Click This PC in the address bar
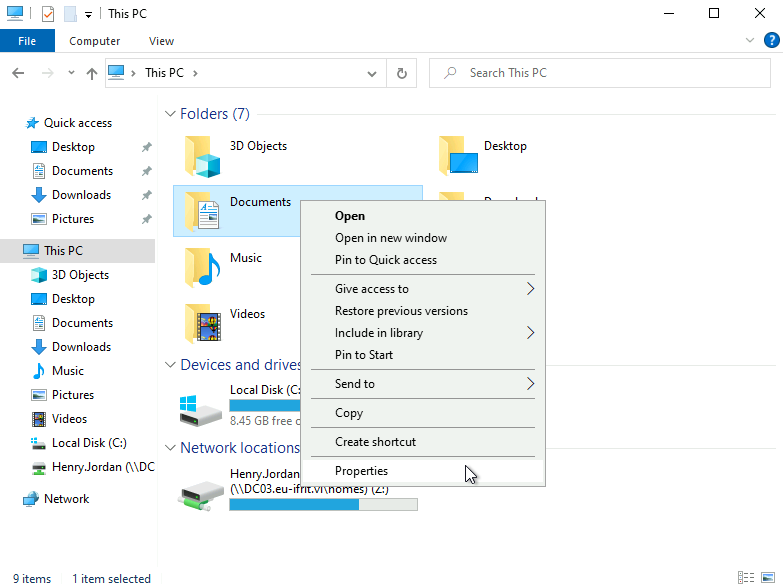 pyautogui.click(x=164, y=73)
